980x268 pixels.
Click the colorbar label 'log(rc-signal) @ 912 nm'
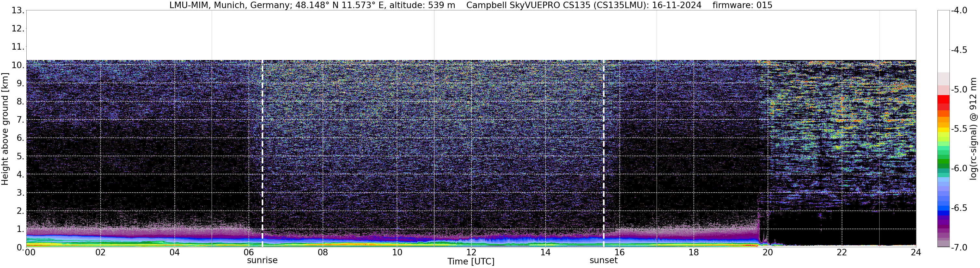(973, 129)
